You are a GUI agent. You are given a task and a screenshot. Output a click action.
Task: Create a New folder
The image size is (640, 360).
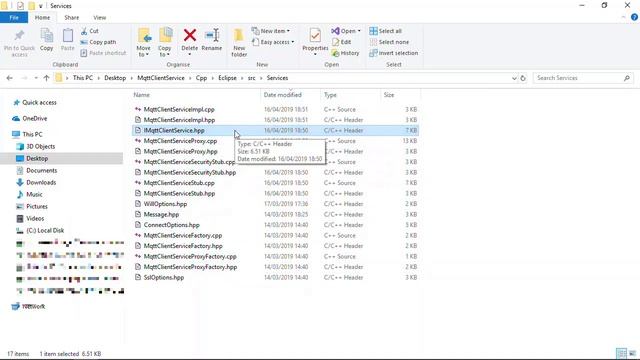(239, 42)
